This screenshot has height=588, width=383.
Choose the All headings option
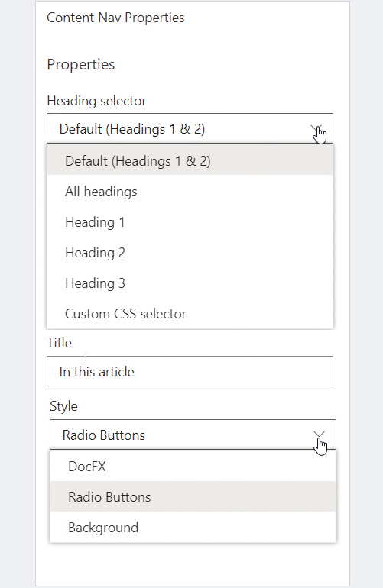(x=190, y=192)
